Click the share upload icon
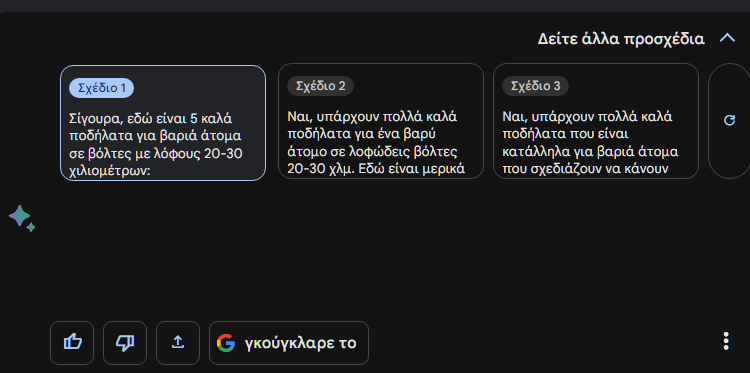750x373 pixels. (x=178, y=342)
